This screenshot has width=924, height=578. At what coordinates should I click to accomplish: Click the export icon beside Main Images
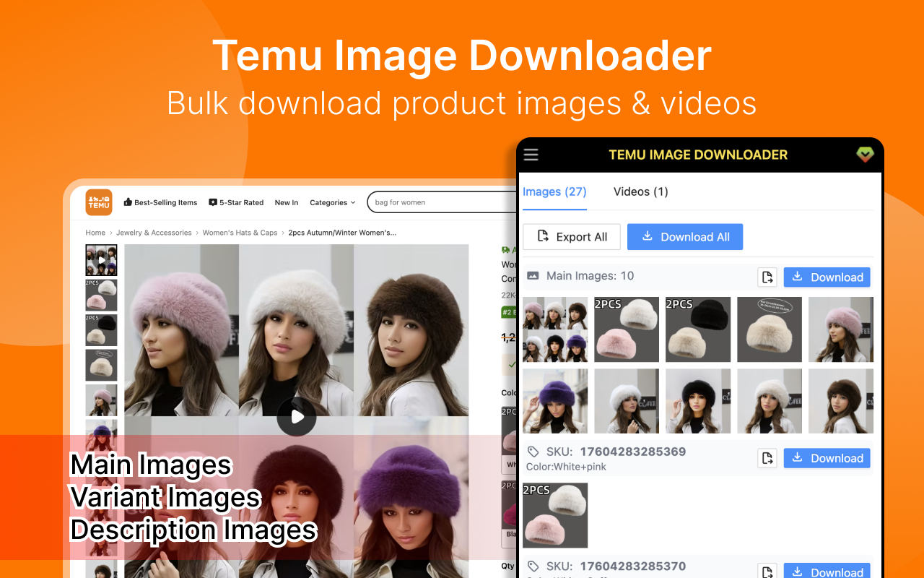click(x=767, y=277)
